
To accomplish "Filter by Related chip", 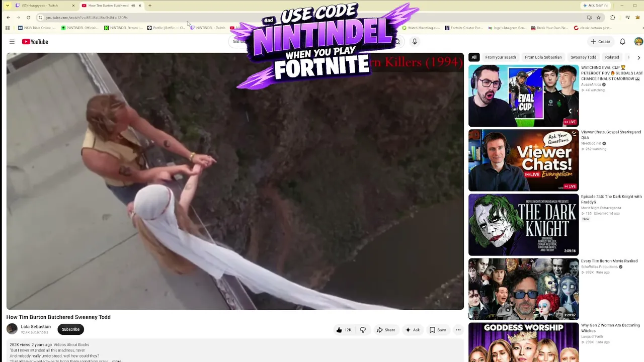I will tap(612, 57).
